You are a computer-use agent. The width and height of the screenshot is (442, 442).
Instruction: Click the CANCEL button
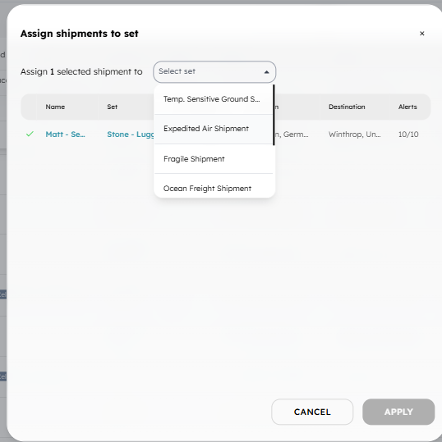[312, 412]
